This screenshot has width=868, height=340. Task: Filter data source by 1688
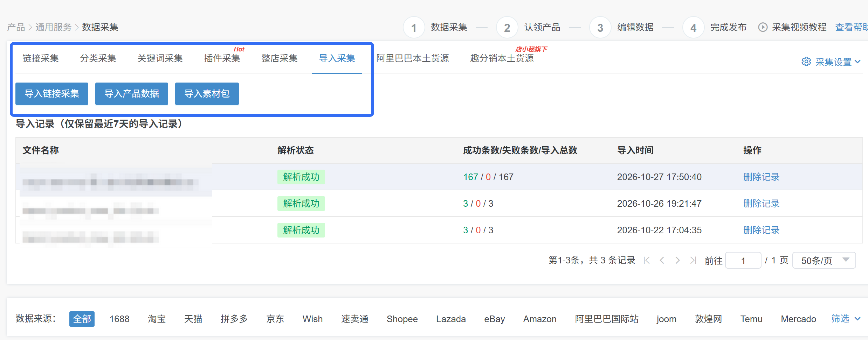[x=119, y=319]
